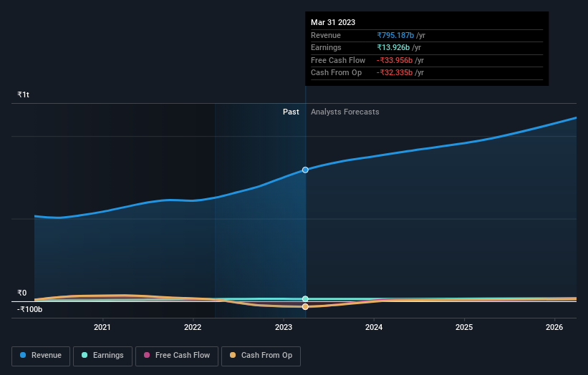The image size is (588, 375).
Task: Click the Earnings row label in tooltip
Action: (x=327, y=47)
